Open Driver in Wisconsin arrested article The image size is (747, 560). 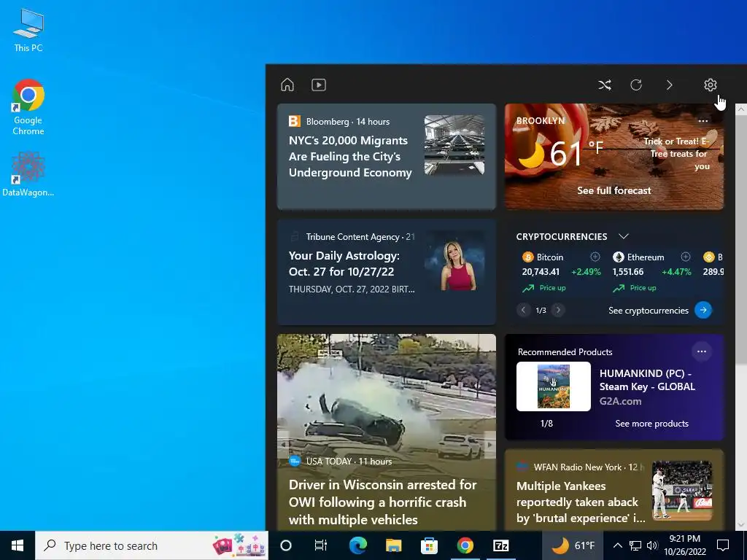tap(382, 502)
